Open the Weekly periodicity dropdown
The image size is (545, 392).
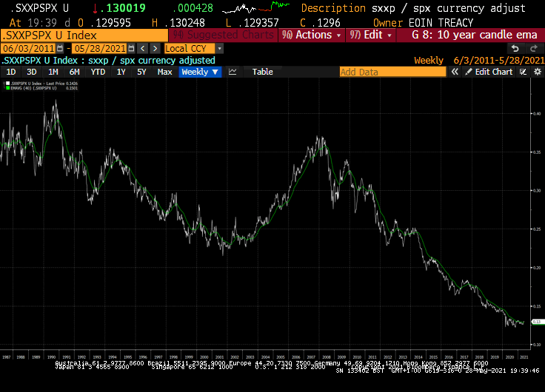click(x=200, y=72)
